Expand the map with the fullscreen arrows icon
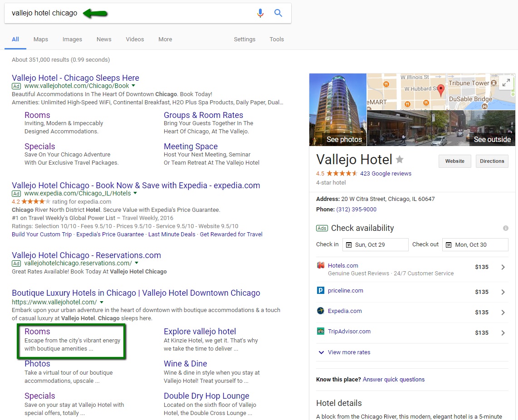 pos(506,83)
